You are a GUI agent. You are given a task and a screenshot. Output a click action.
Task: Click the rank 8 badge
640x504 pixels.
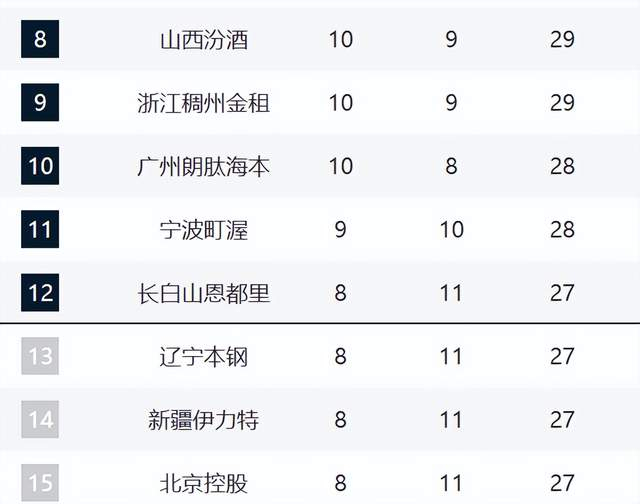[x=40, y=41]
